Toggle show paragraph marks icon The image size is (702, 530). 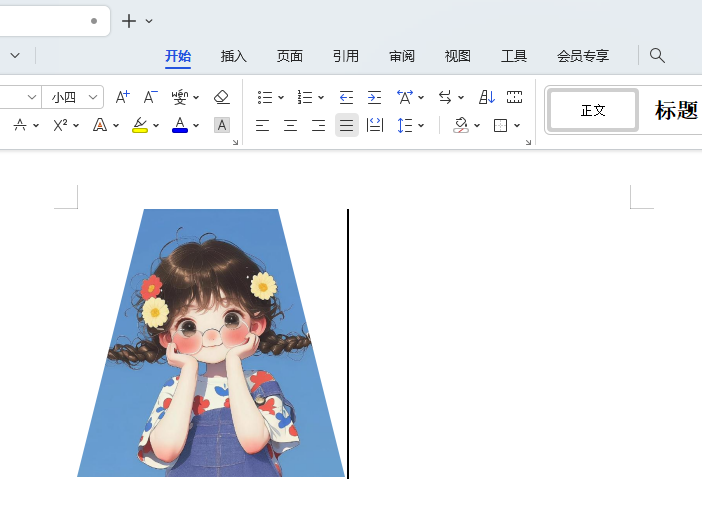click(x=514, y=97)
